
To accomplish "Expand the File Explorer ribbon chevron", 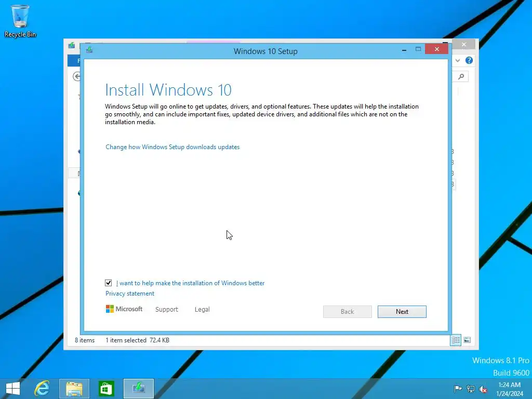I will pos(458,60).
